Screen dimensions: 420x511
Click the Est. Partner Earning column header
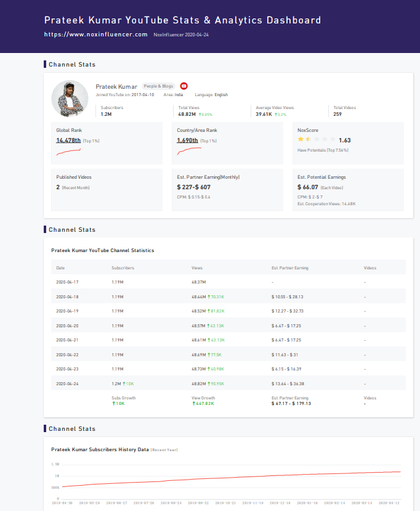pyautogui.click(x=290, y=268)
